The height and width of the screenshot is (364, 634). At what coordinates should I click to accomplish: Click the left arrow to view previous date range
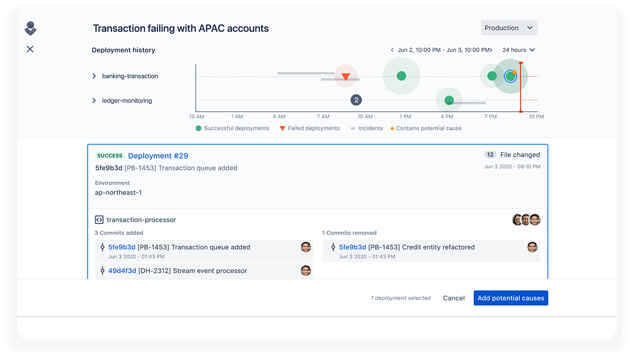pos(392,50)
